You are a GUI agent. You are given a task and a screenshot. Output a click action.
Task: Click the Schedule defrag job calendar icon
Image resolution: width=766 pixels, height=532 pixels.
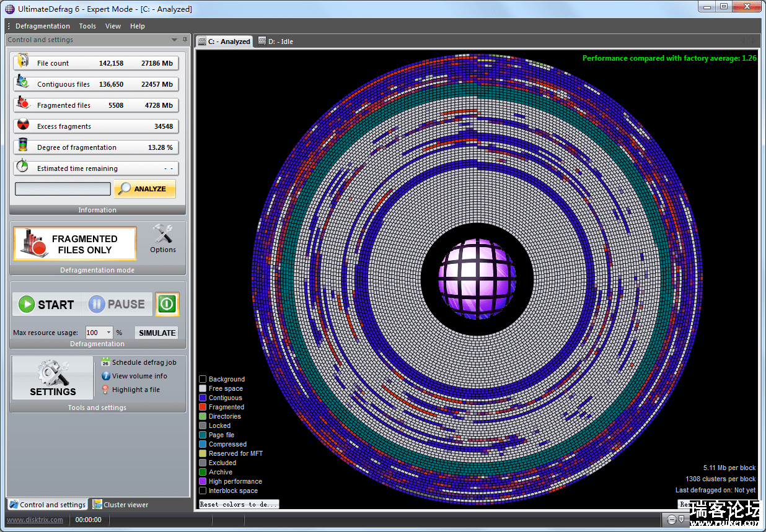[105, 362]
